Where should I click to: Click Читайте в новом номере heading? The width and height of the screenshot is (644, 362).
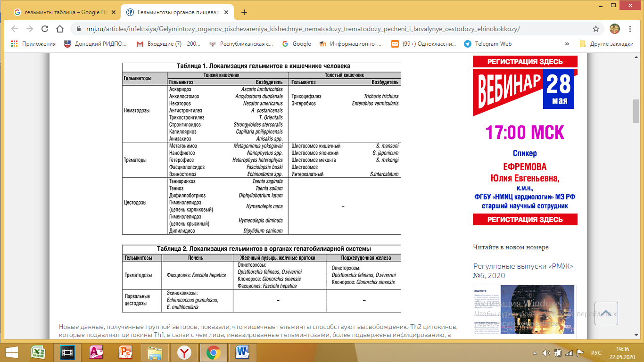(x=511, y=247)
